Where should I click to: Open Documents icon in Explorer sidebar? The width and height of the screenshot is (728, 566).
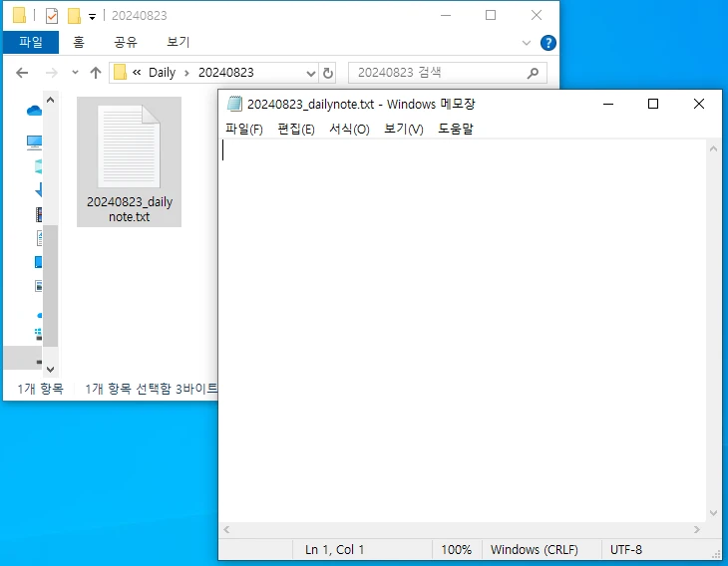tap(40, 238)
